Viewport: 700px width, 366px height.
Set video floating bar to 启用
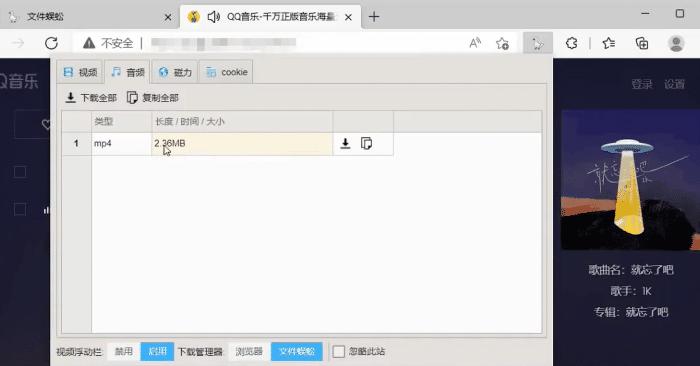point(157,351)
